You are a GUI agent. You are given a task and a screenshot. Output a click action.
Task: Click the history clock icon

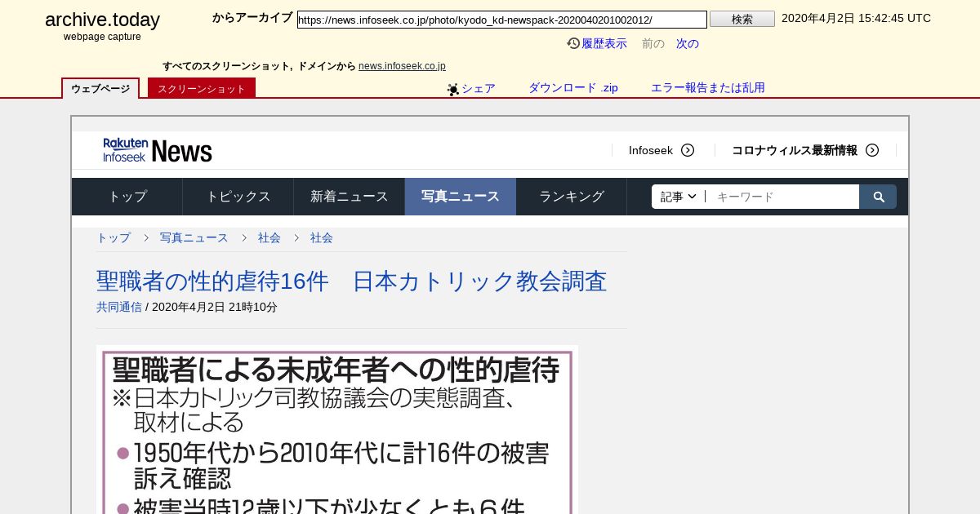tap(573, 43)
